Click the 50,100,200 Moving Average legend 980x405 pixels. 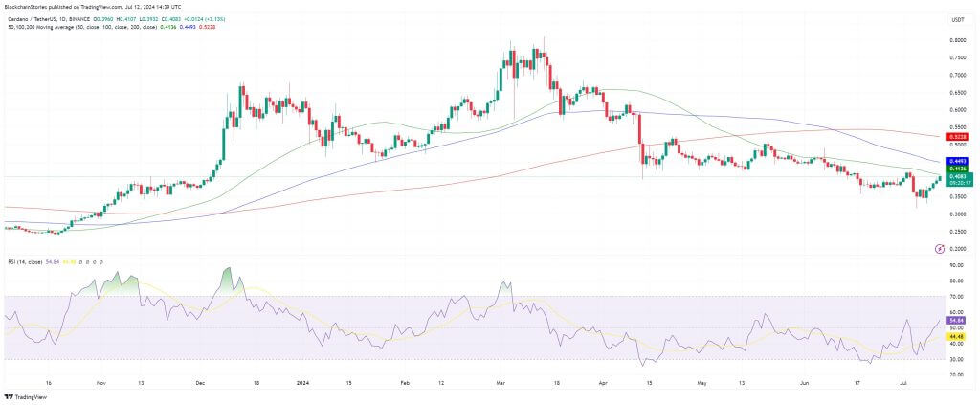pos(82,27)
